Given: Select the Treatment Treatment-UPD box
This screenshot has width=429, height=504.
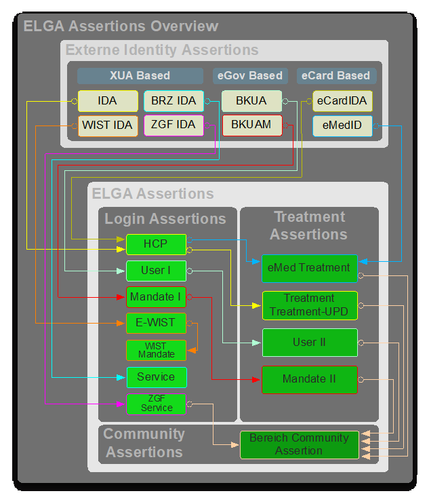Looking at the screenshot, I should pos(309,305).
